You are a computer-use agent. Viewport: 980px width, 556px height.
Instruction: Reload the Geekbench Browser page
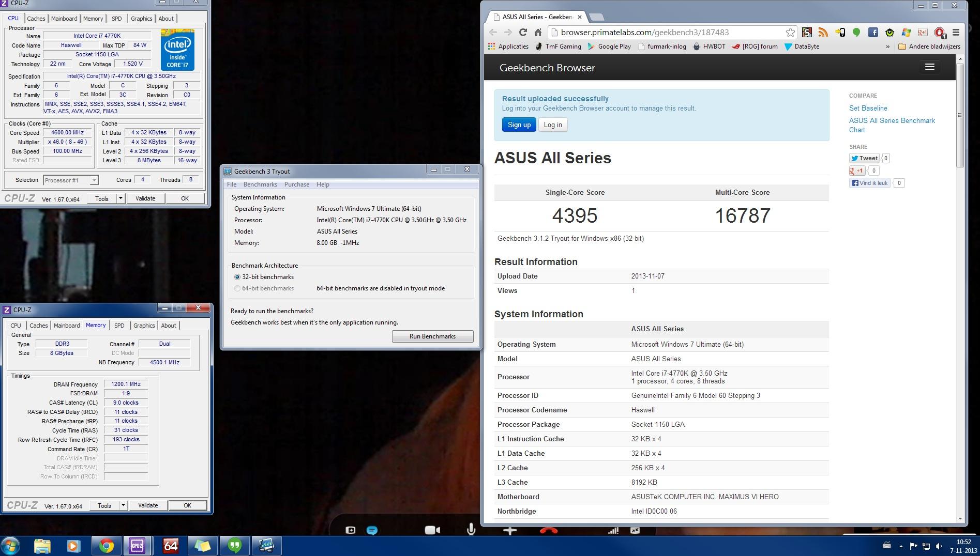(x=523, y=32)
